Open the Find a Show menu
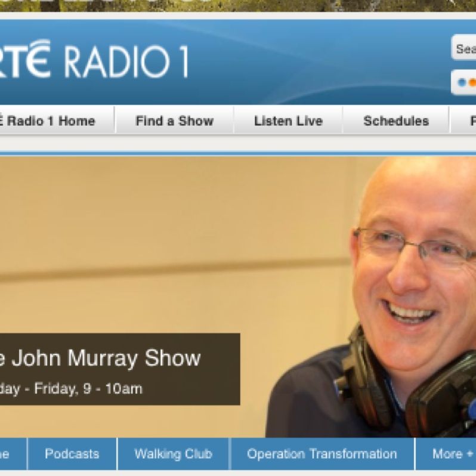476x476 pixels. click(x=175, y=120)
